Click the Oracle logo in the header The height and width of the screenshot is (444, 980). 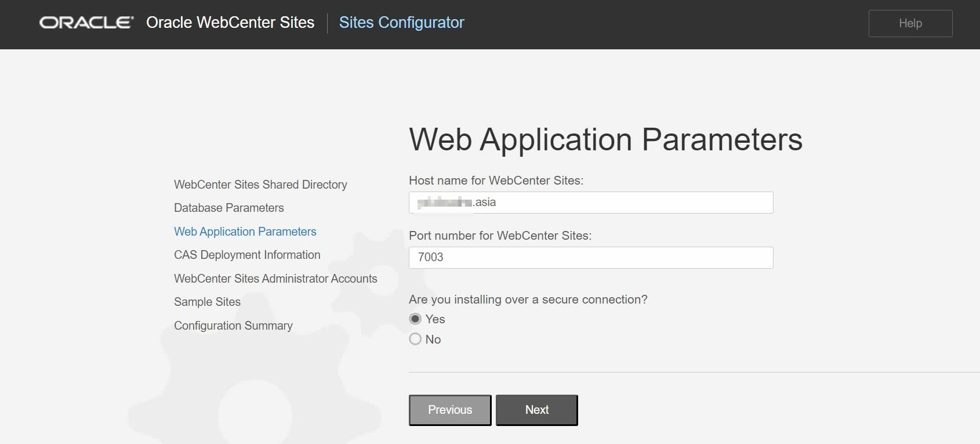pos(86,23)
